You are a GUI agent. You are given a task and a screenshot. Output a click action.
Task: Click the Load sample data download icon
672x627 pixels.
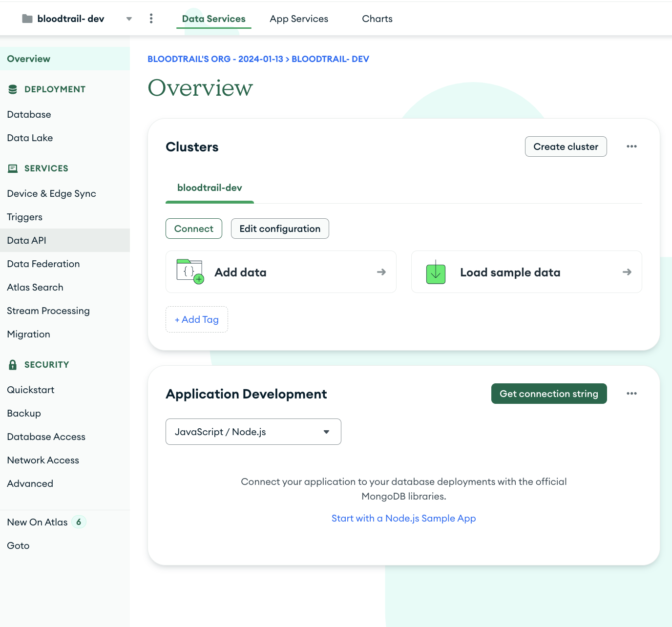click(436, 272)
